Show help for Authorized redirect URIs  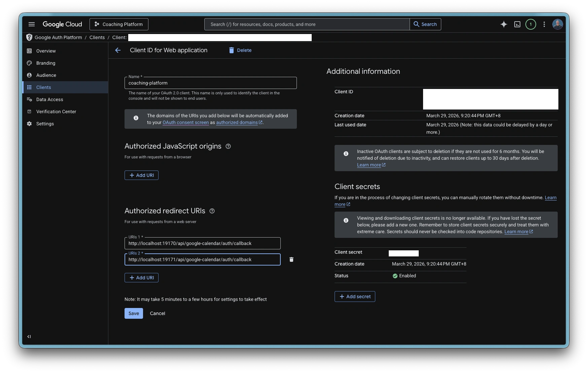pos(212,211)
